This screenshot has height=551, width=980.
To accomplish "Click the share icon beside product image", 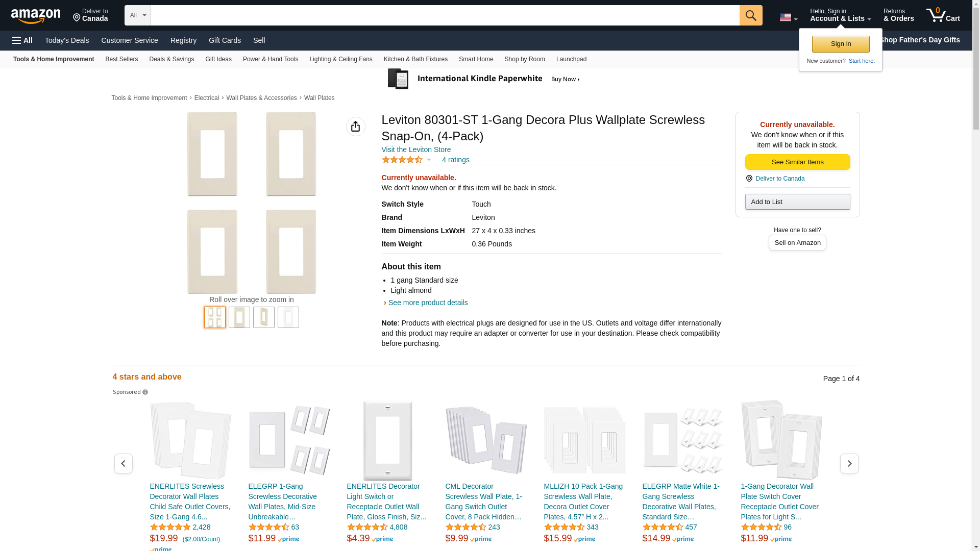I will pos(356,127).
